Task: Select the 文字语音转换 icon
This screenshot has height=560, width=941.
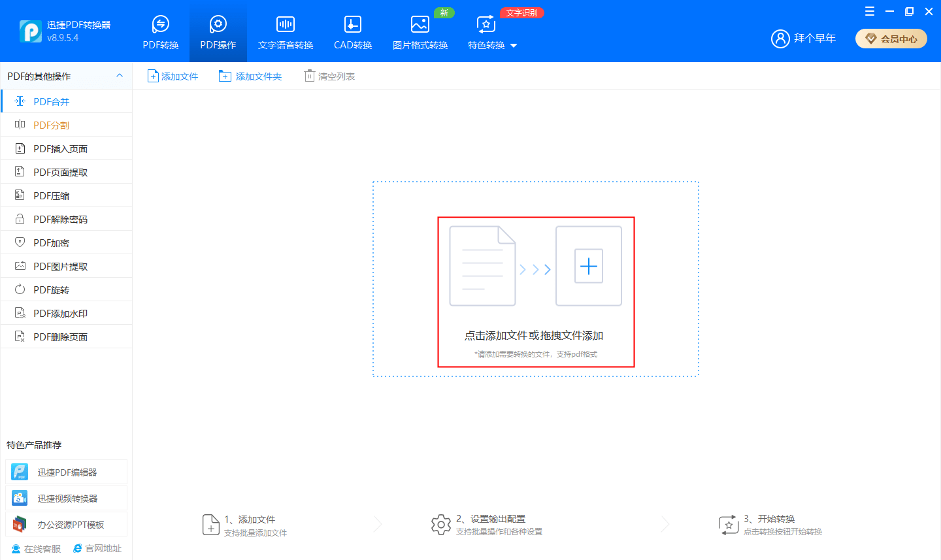Action: click(x=286, y=25)
